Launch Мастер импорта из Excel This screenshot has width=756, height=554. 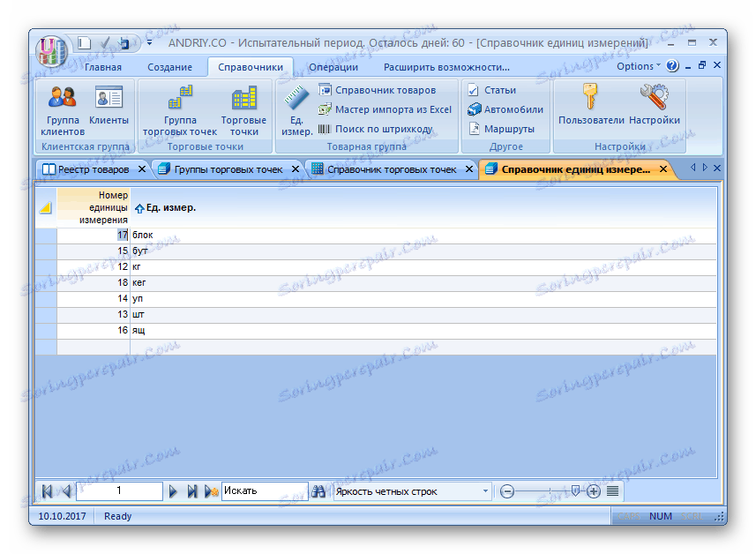pyautogui.click(x=385, y=109)
